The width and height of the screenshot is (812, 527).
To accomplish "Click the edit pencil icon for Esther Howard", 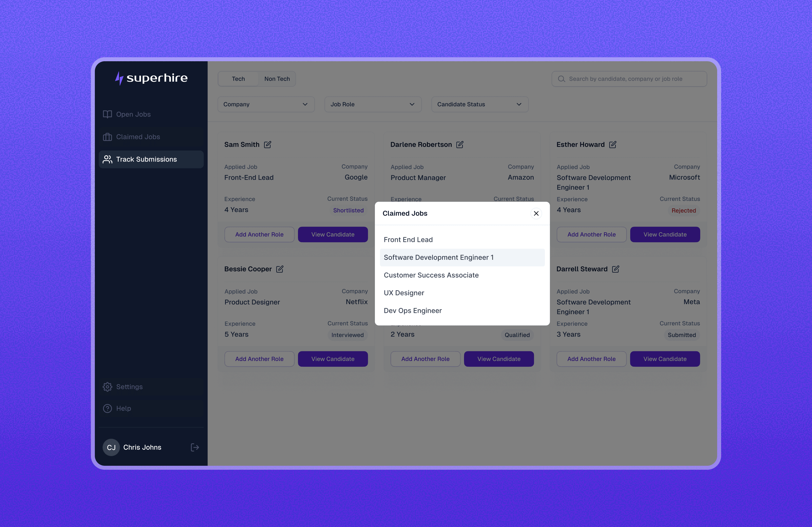I will pyautogui.click(x=612, y=145).
